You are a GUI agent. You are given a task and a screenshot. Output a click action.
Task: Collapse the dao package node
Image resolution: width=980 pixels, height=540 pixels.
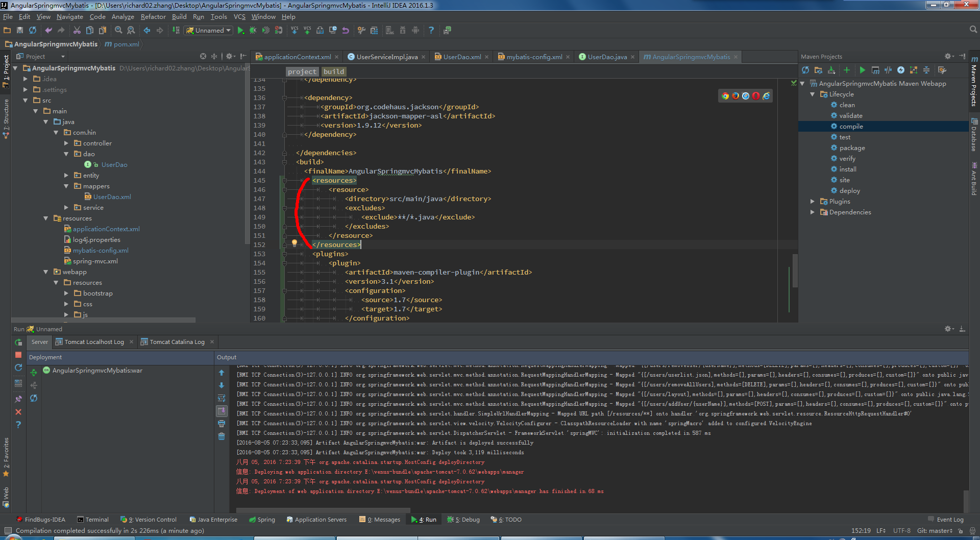click(66, 154)
